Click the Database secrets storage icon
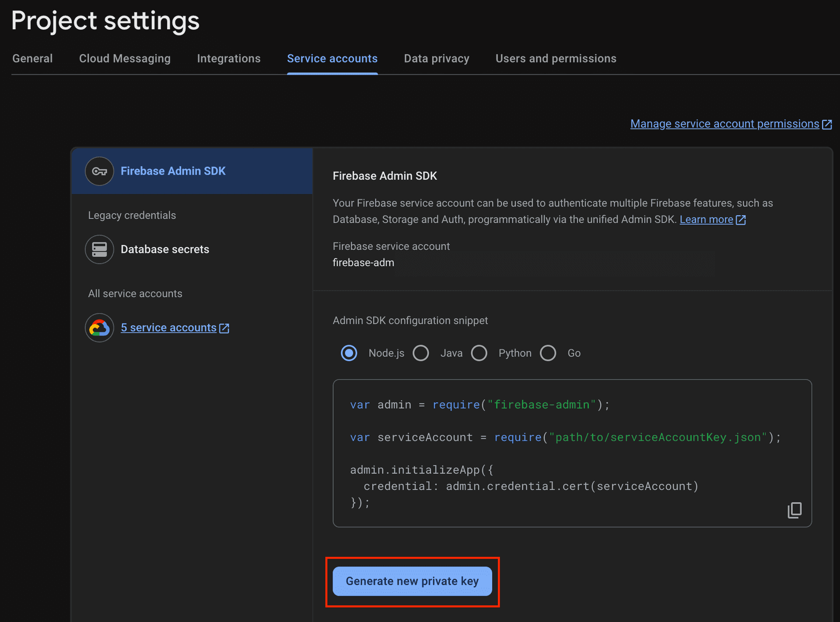 coord(99,249)
